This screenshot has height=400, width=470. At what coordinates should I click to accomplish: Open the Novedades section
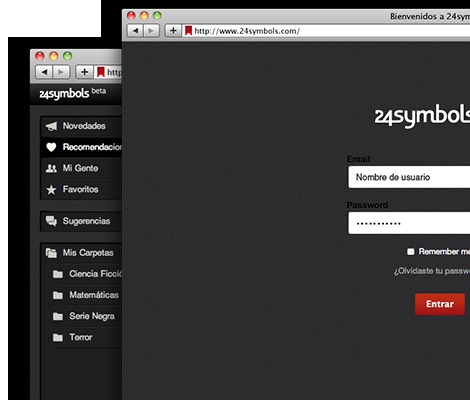[x=81, y=126]
